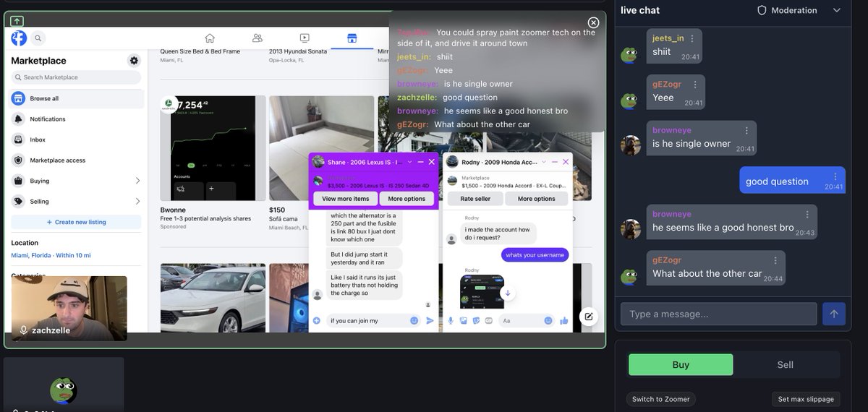
Task: Open the Moderation dropdown in live chat
Action: (x=799, y=10)
